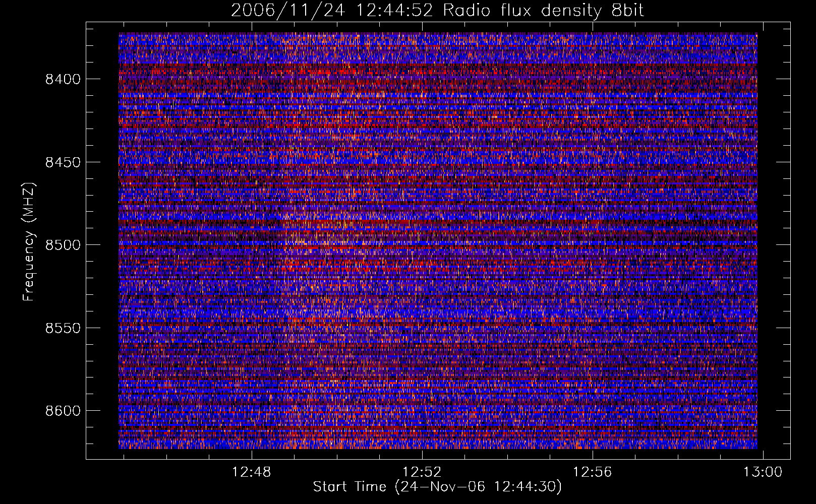Viewport: 816px width, 504px height.
Task: Select the 8600 frequency axis label
Action: coord(63,411)
